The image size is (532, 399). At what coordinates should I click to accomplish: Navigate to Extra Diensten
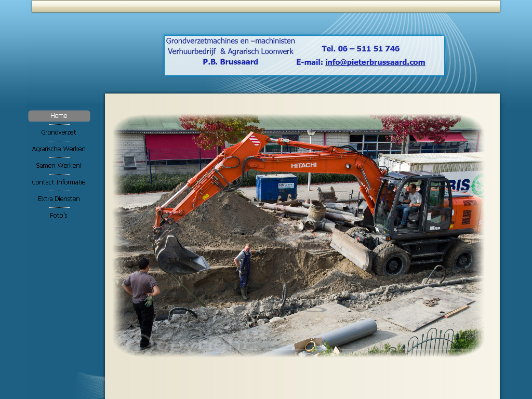click(x=59, y=199)
